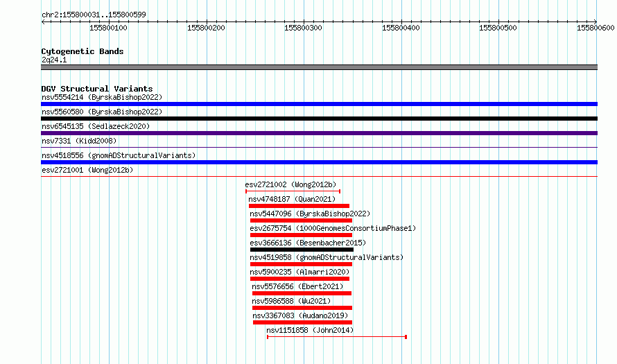
Task: Open the nsv5986588 (Wu2021) label
Action: click(x=292, y=301)
